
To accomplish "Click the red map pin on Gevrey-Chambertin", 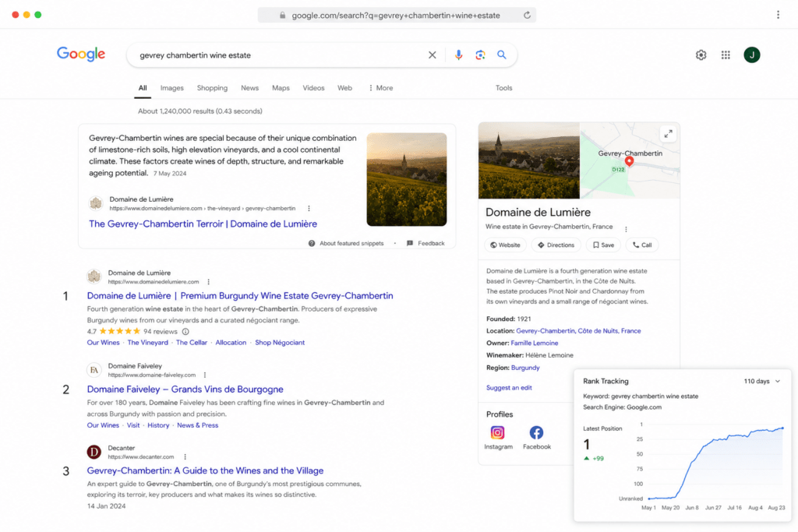I will (x=629, y=161).
